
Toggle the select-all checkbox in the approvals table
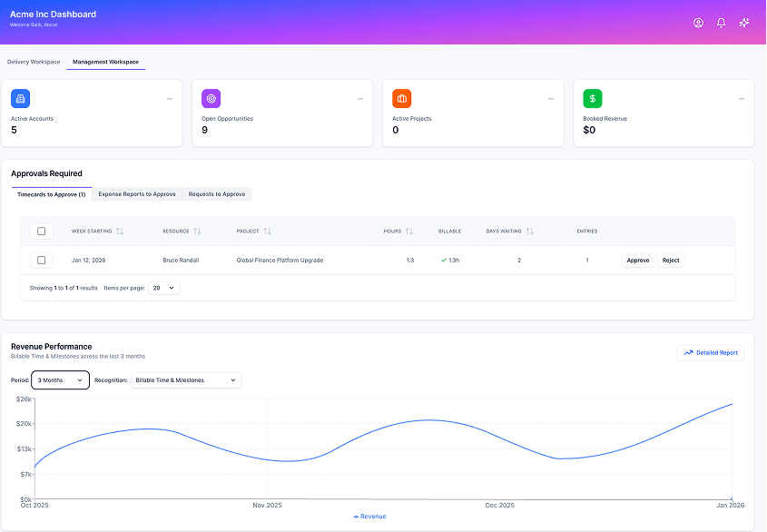pos(41,231)
